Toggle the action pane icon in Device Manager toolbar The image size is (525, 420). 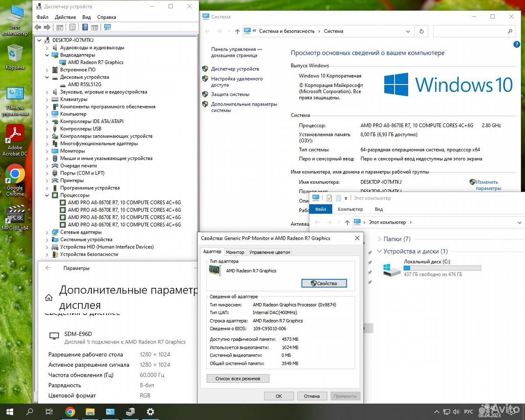tap(95, 27)
